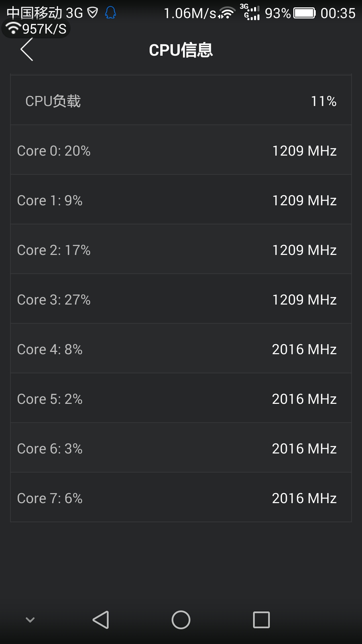The width and height of the screenshot is (362, 644).
Task: Tap the Core 4: 8% entry
Action: pyautogui.click(x=181, y=349)
